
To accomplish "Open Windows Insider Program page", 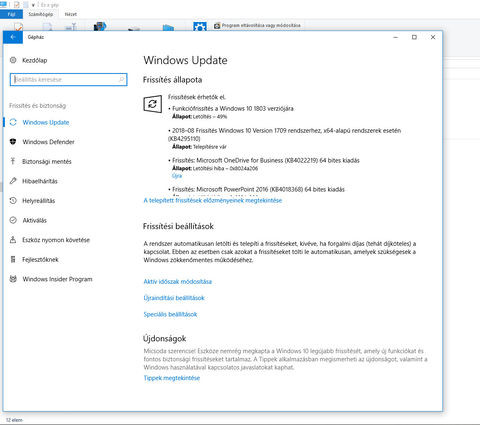I will [57, 279].
